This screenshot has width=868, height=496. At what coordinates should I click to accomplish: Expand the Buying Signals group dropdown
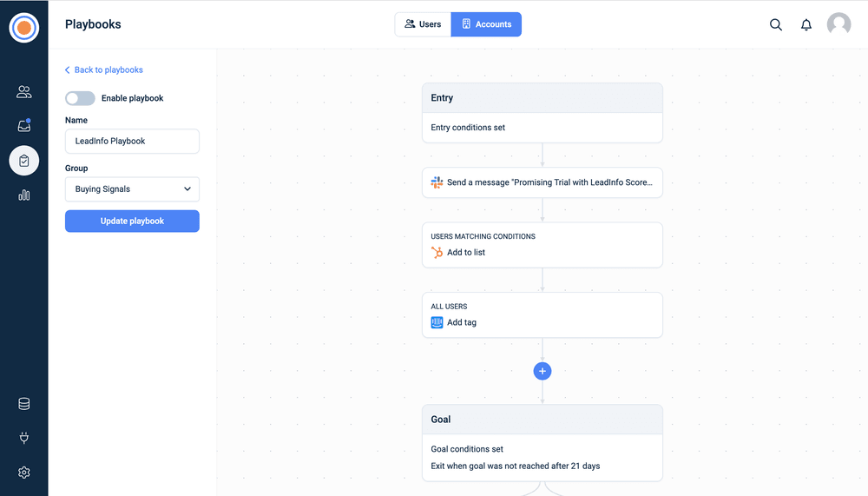point(132,189)
